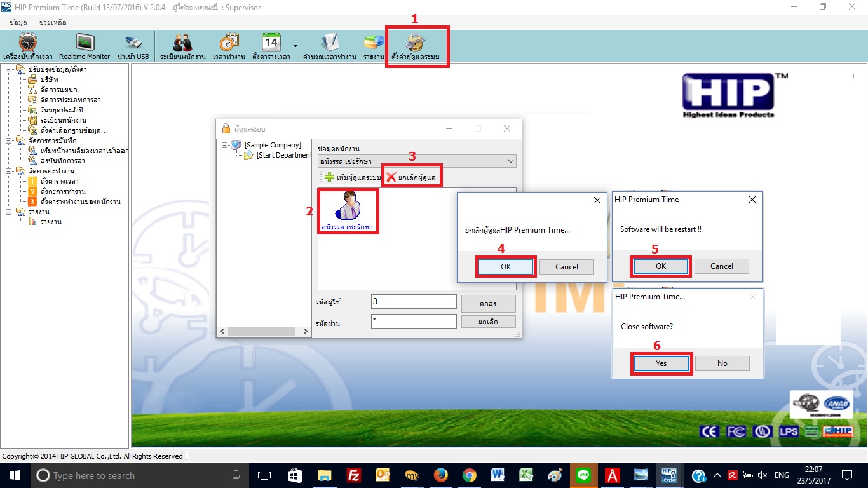Select the รายงาน chart leaf item in sidebar
This screenshot has width=868, height=488.
(51, 222)
